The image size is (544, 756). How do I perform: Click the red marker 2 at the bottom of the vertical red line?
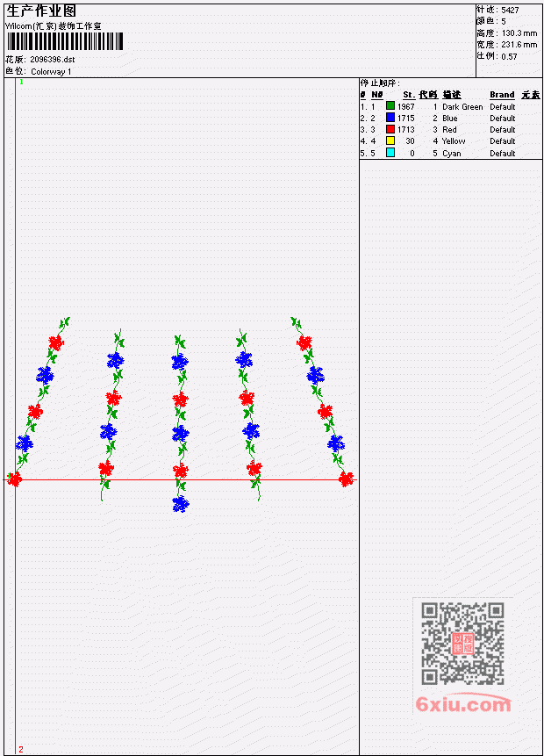tap(21, 749)
